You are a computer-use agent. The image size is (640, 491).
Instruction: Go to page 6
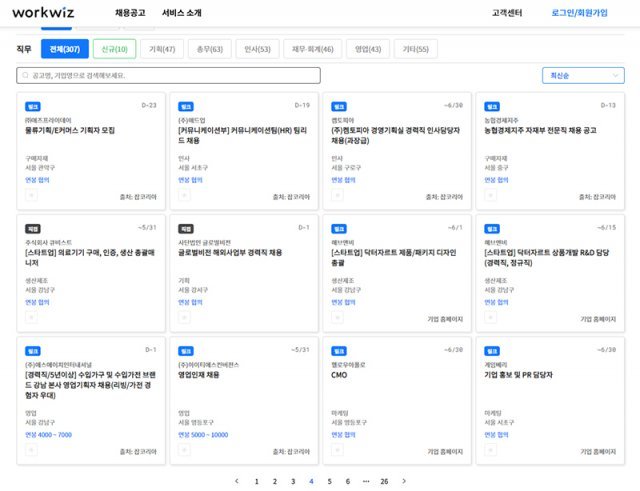348,481
